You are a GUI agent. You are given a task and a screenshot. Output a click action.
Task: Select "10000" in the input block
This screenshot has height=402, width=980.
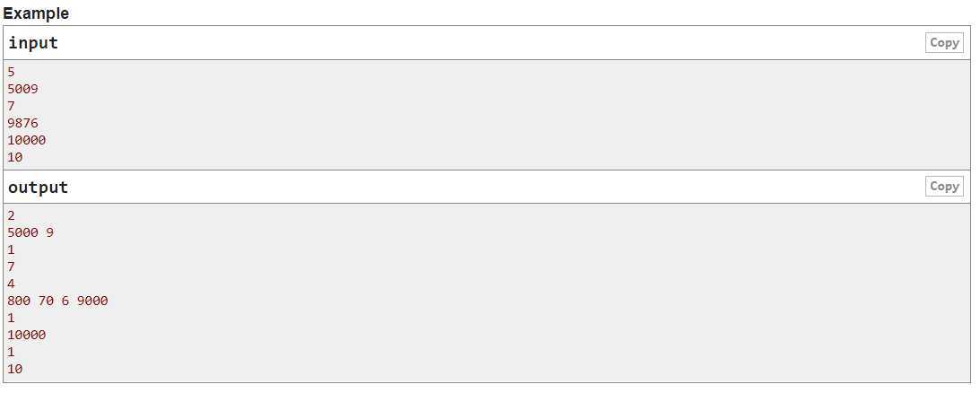tap(26, 140)
